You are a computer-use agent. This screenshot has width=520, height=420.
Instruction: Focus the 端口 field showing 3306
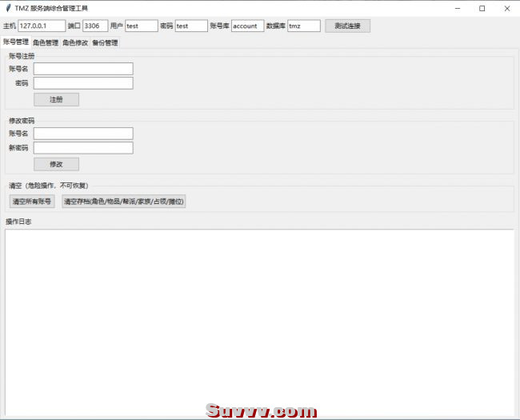95,26
